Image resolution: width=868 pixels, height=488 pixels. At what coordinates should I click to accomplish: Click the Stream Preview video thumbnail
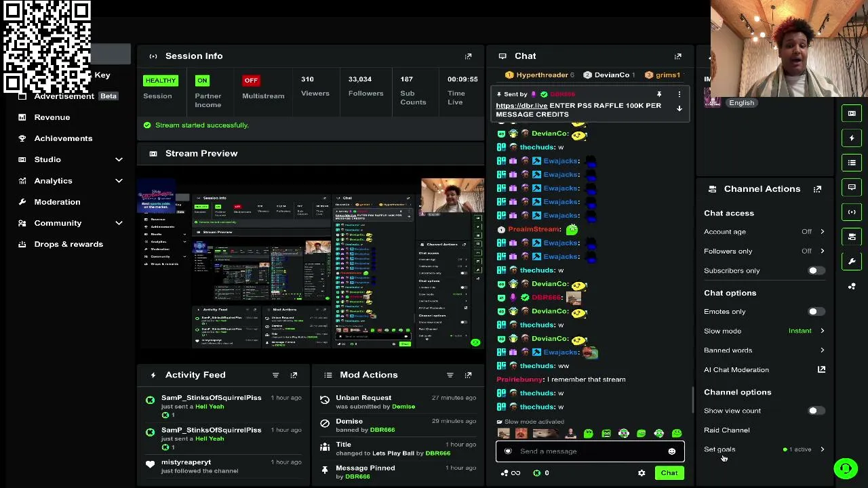(x=311, y=264)
